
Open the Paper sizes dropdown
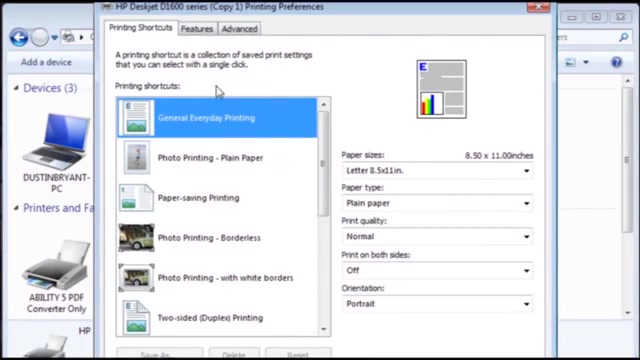pyautogui.click(x=437, y=171)
